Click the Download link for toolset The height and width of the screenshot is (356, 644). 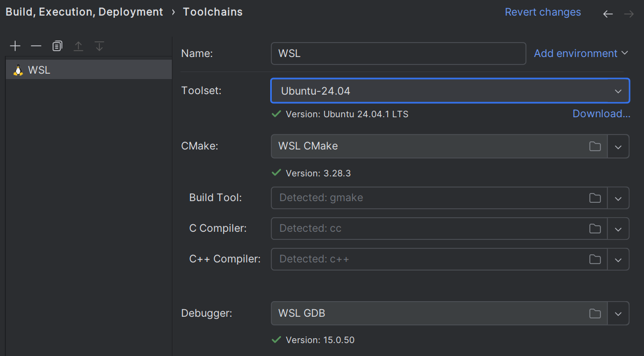pos(601,113)
